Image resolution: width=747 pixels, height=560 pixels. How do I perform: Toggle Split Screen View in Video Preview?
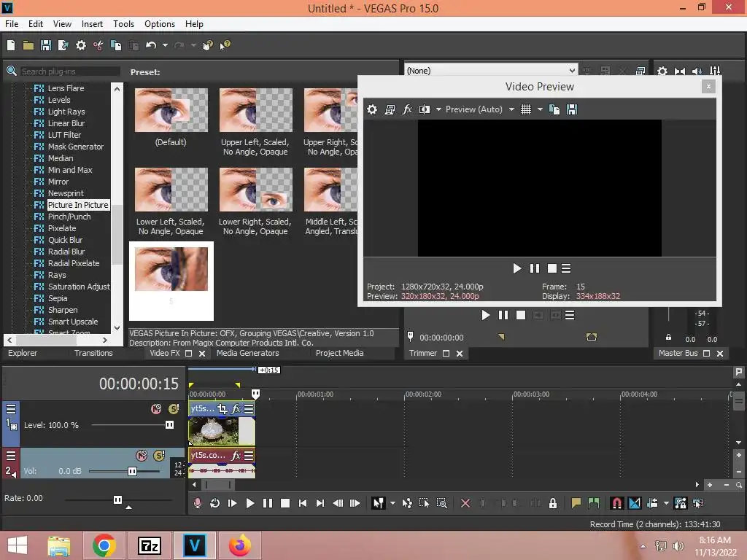pyautogui.click(x=424, y=109)
